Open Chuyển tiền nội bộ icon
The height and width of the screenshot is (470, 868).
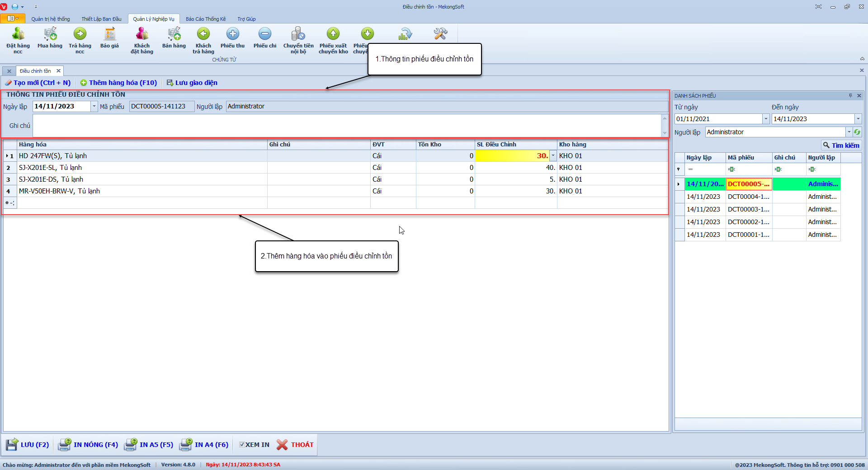[x=298, y=34]
